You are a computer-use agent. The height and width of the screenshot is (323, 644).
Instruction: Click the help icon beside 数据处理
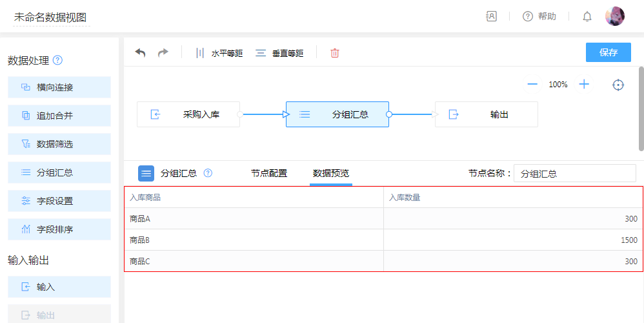[57, 61]
